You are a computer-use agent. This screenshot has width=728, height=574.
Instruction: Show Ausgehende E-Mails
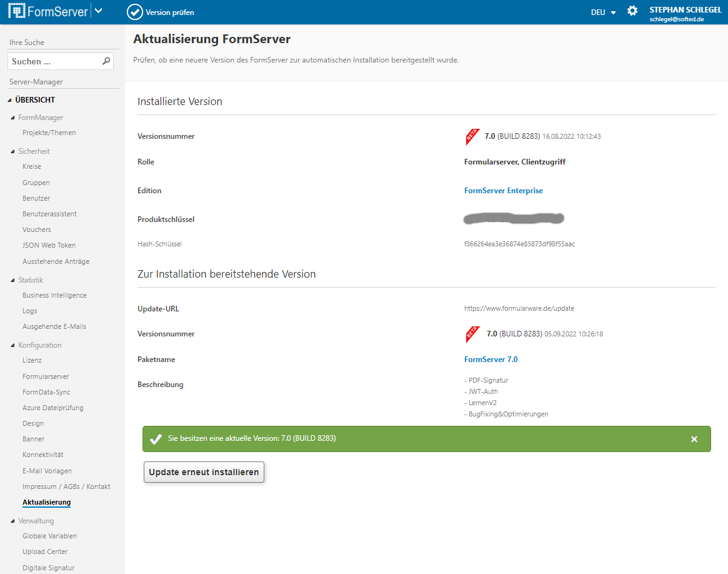click(54, 326)
